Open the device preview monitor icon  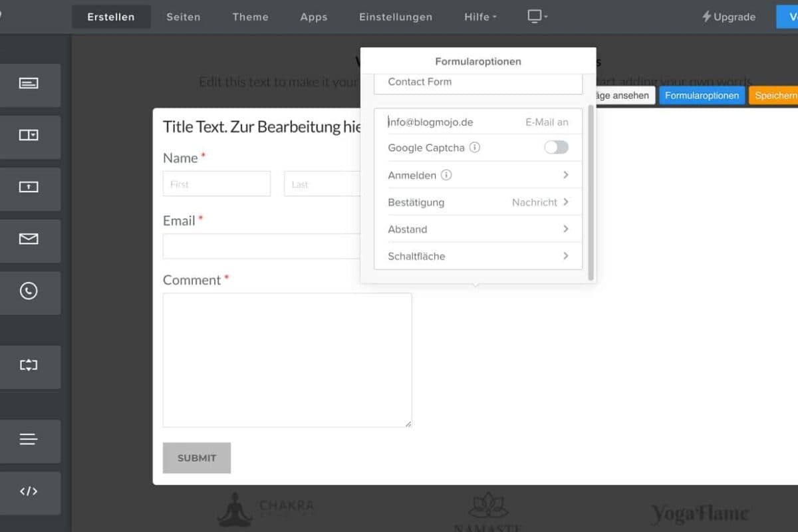click(x=535, y=17)
